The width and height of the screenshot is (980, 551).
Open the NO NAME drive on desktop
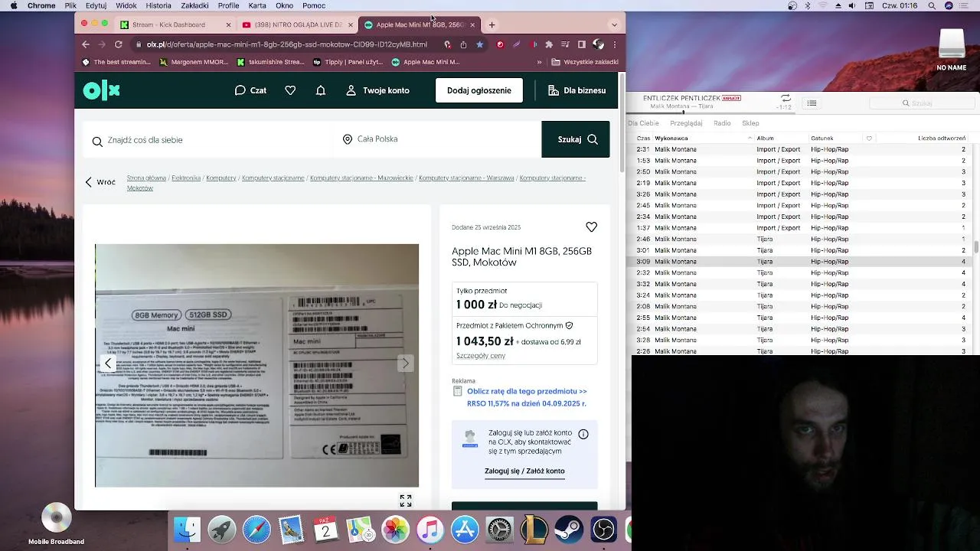[952, 50]
